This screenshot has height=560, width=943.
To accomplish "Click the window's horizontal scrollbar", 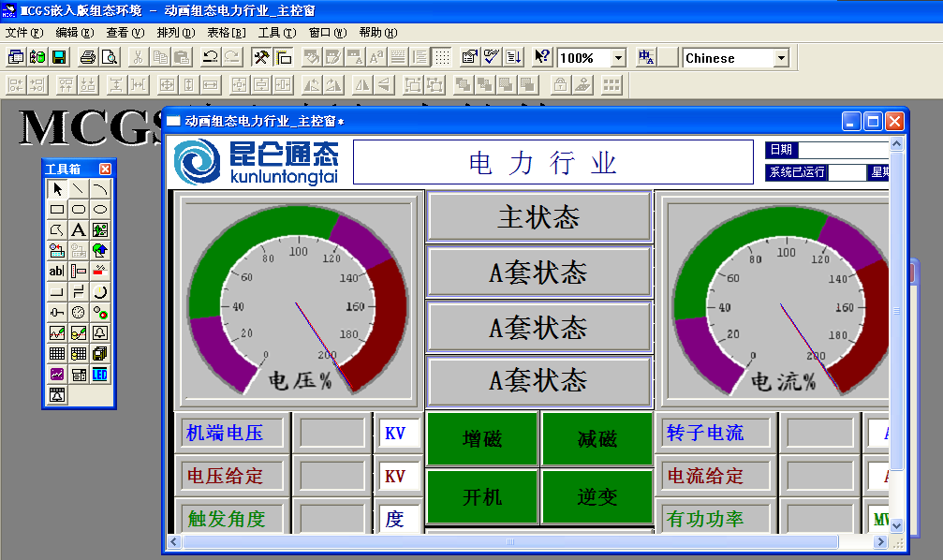I will tap(506, 542).
